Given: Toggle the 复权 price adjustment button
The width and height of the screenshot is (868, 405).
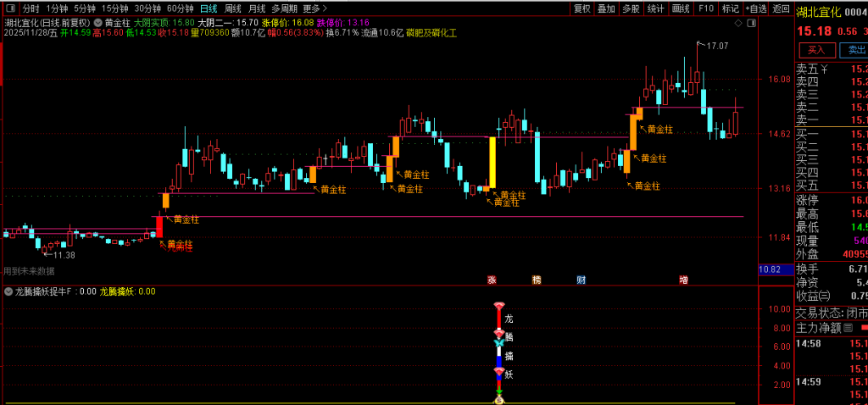Looking at the screenshot, I should (581, 8).
